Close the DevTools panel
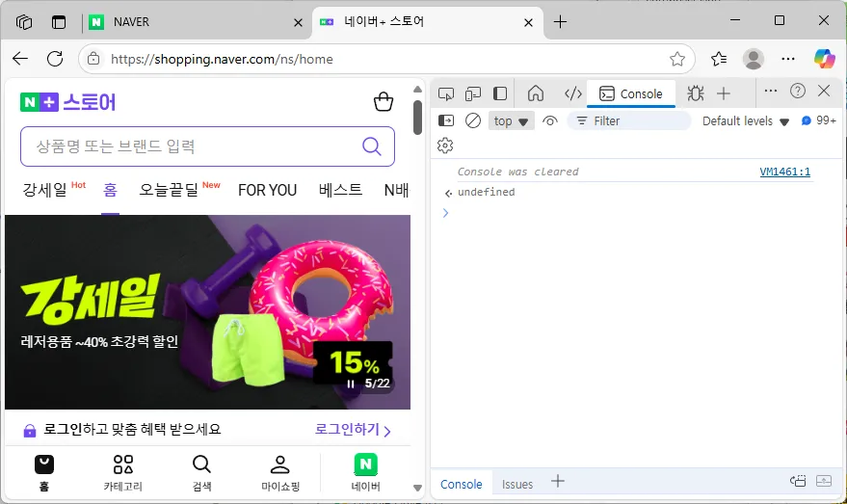This screenshot has width=847, height=504. coord(824,91)
